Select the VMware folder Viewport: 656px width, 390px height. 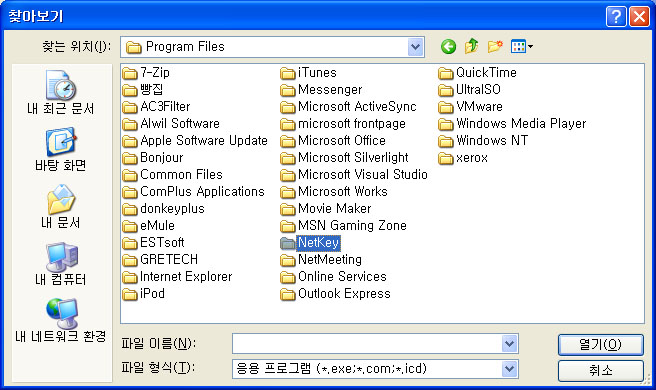(x=471, y=107)
